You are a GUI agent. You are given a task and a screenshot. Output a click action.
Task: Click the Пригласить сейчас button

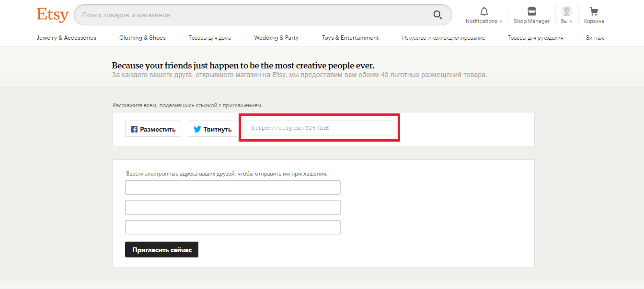pyautogui.click(x=161, y=250)
